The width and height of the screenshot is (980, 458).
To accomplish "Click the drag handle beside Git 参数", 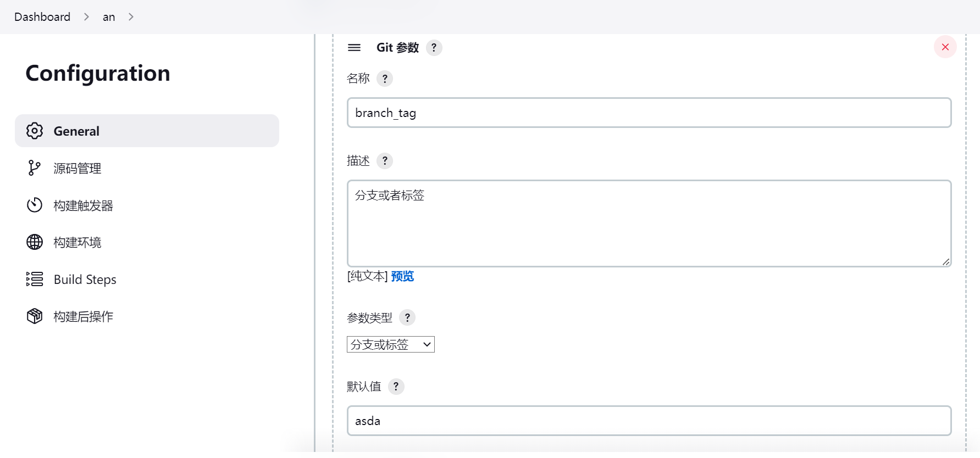I will pos(355,48).
